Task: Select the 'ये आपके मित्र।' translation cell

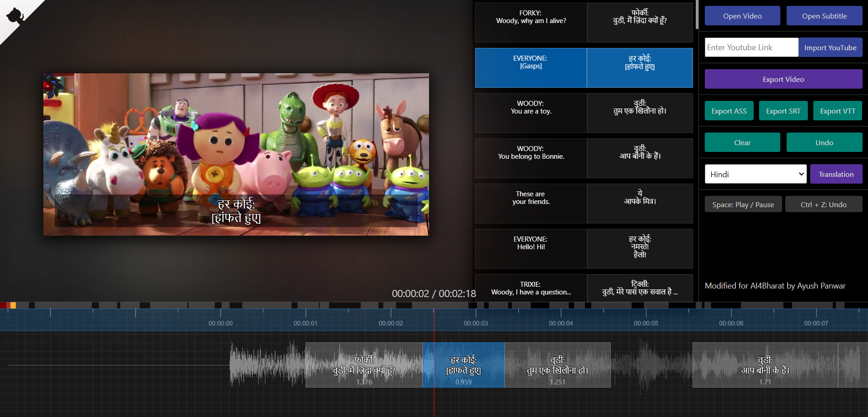Action: coord(640,204)
